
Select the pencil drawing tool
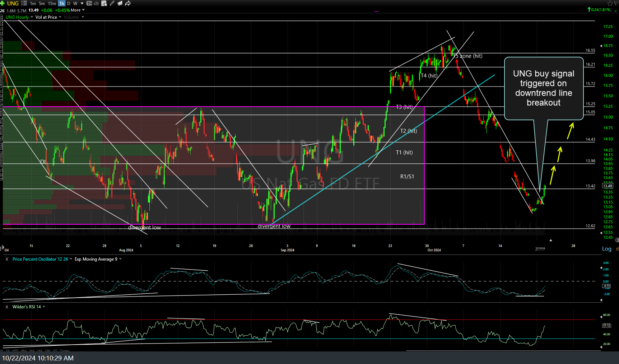click(x=112, y=3)
